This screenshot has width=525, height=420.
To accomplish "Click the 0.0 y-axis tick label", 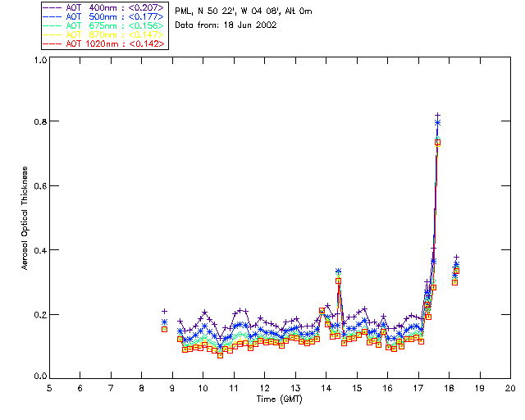I will (40, 377).
